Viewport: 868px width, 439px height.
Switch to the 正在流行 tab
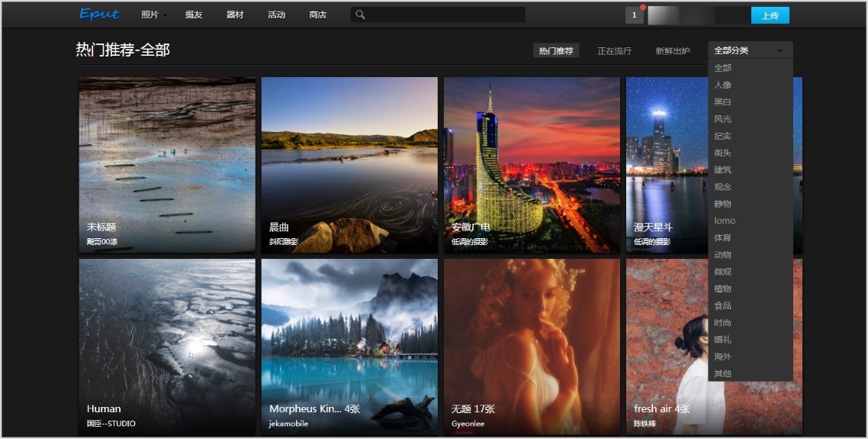click(x=615, y=51)
